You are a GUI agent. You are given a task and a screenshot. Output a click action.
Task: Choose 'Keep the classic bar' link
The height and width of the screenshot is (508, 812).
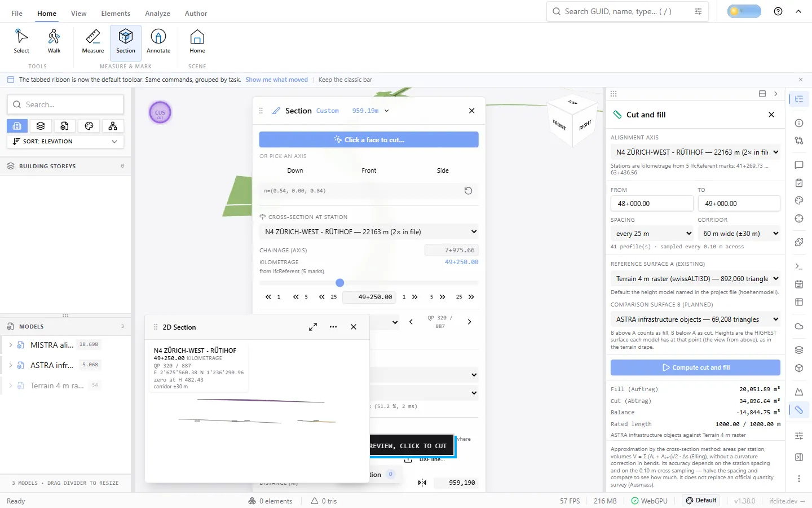pos(345,80)
